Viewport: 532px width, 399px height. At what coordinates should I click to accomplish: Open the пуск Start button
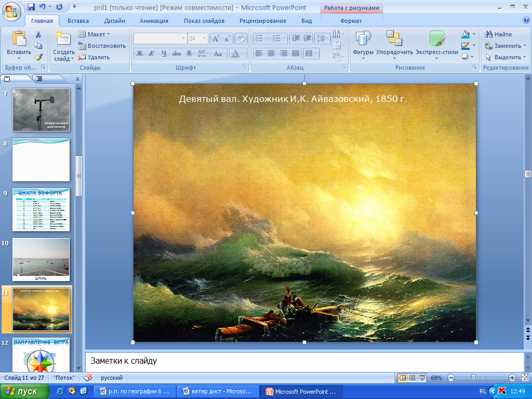click(x=24, y=391)
